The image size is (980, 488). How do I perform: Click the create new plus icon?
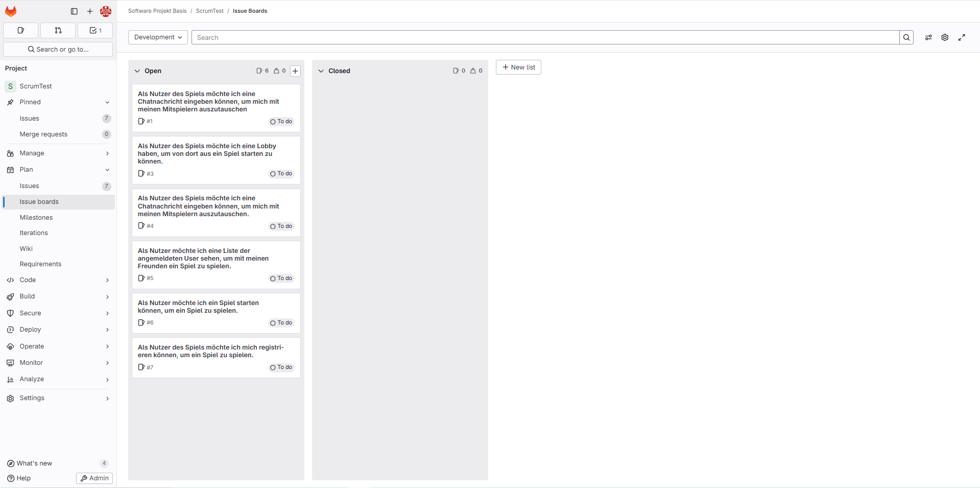click(90, 11)
